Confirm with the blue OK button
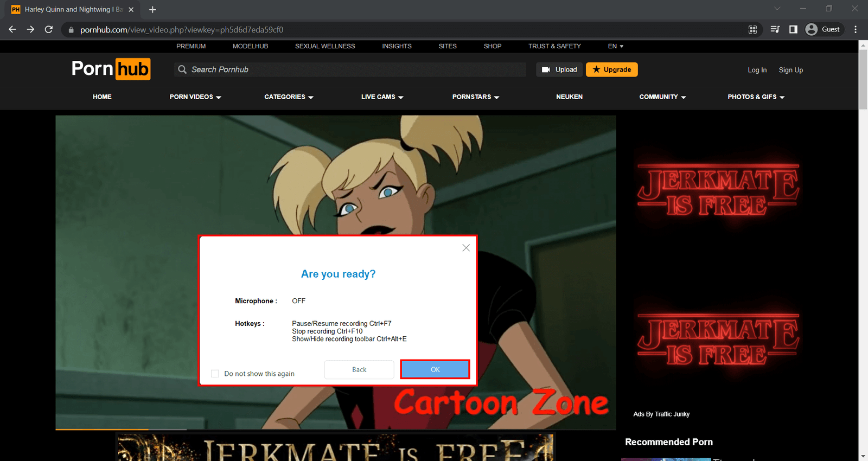Viewport: 868px width, 461px height. [x=435, y=370]
